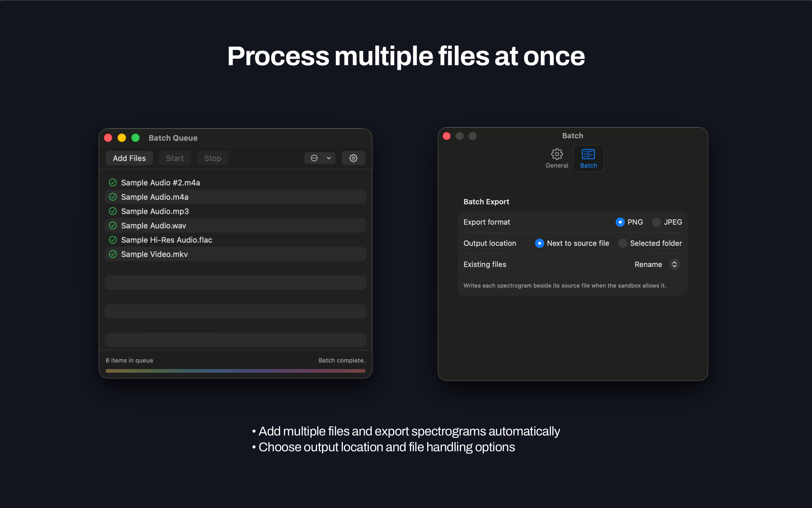Click green checkmark for Sample Video.mkv
The height and width of the screenshot is (508, 812).
(x=113, y=254)
